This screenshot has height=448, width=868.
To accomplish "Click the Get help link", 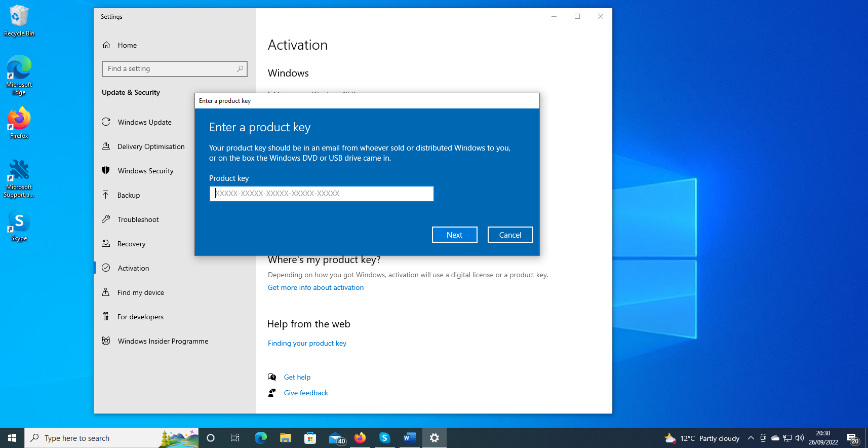I will coord(297,377).
